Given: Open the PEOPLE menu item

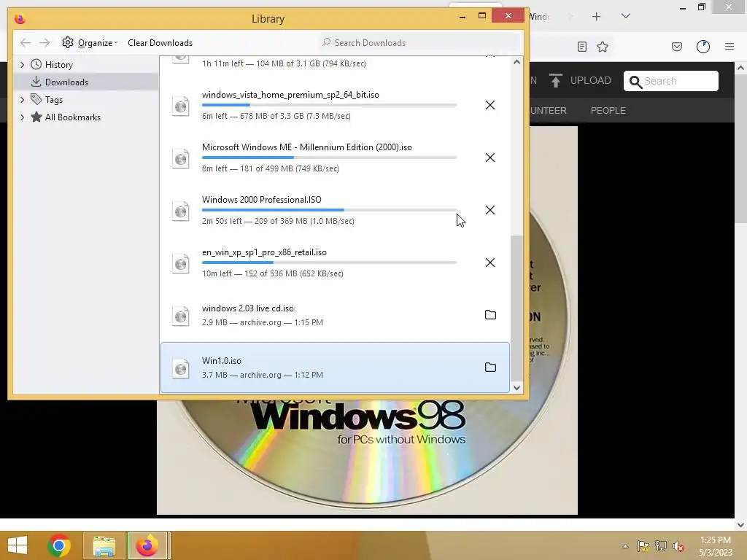Looking at the screenshot, I should (608, 111).
